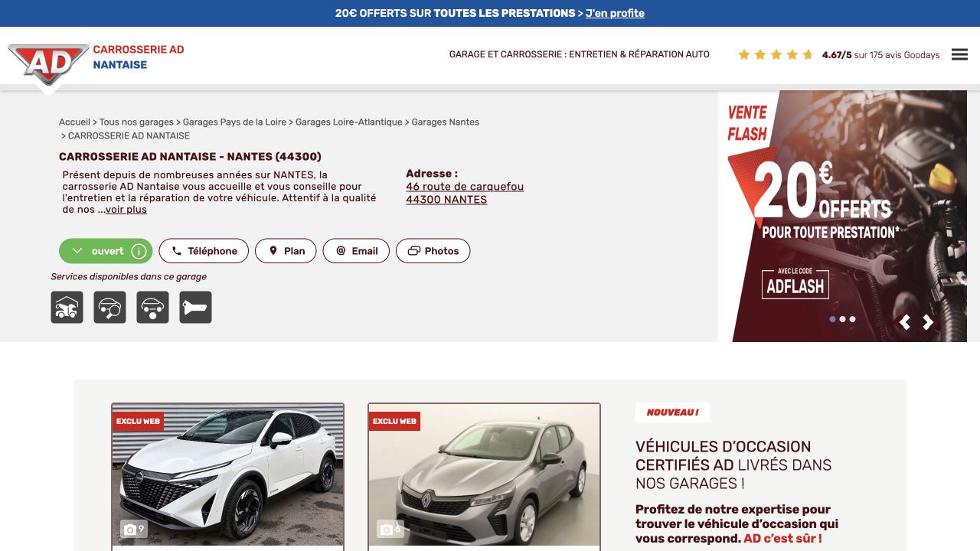Open the Plan button
980x551 pixels.
(x=286, y=251)
